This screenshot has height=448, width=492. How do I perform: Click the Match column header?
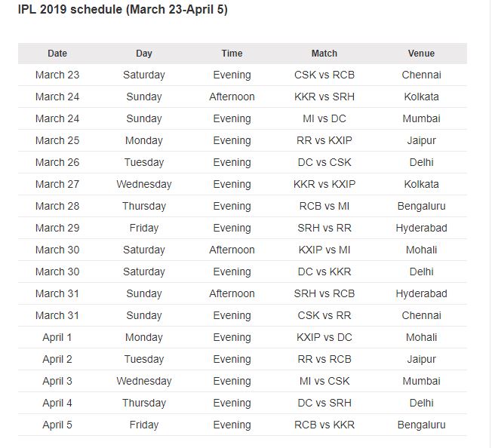[x=324, y=54]
